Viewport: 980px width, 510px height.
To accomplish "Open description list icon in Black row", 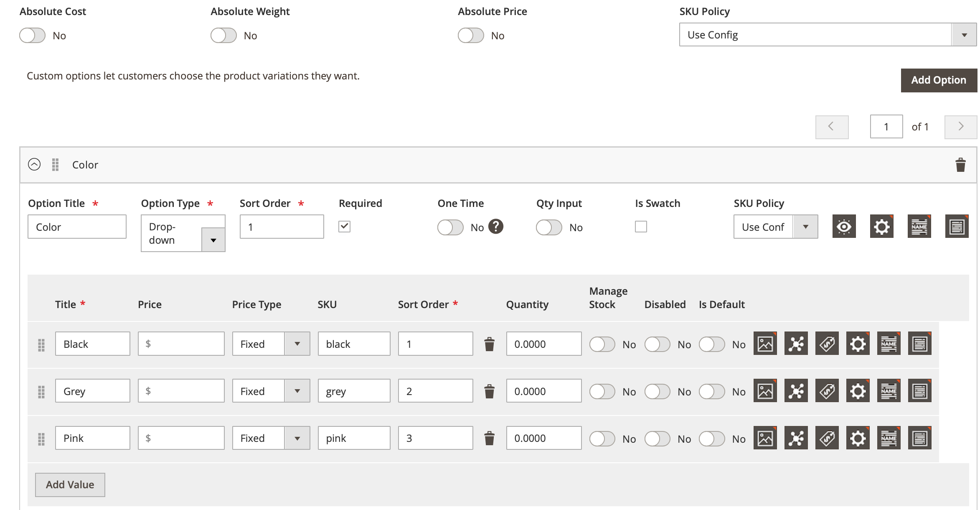I will (919, 344).
